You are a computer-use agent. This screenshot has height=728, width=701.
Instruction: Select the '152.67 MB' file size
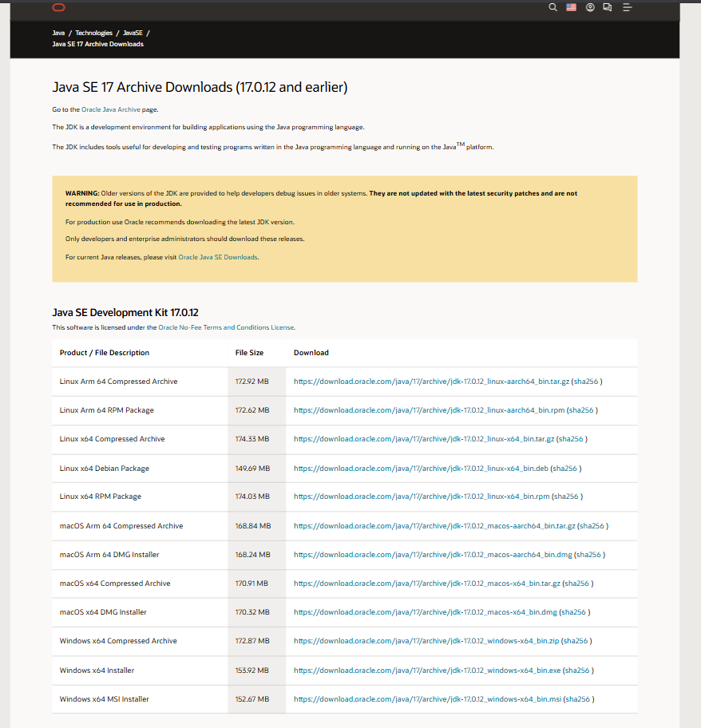(x=252, y=700)
